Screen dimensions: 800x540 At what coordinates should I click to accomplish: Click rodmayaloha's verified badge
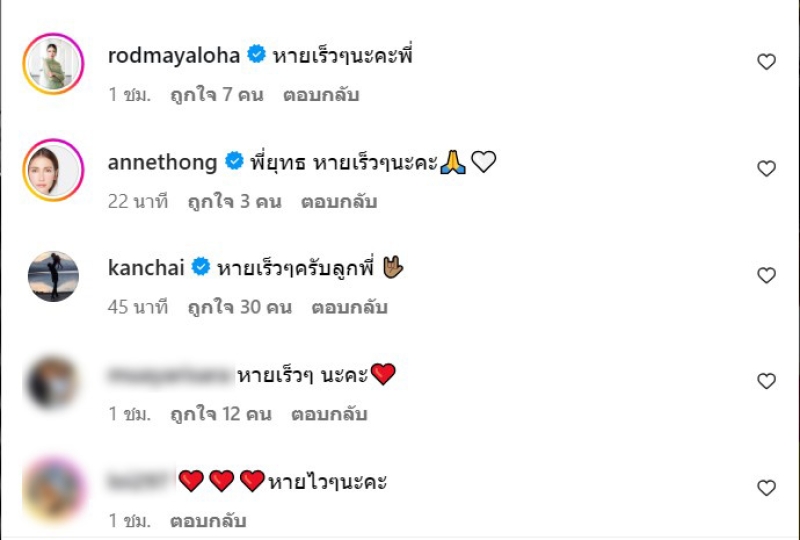point(256,54)
